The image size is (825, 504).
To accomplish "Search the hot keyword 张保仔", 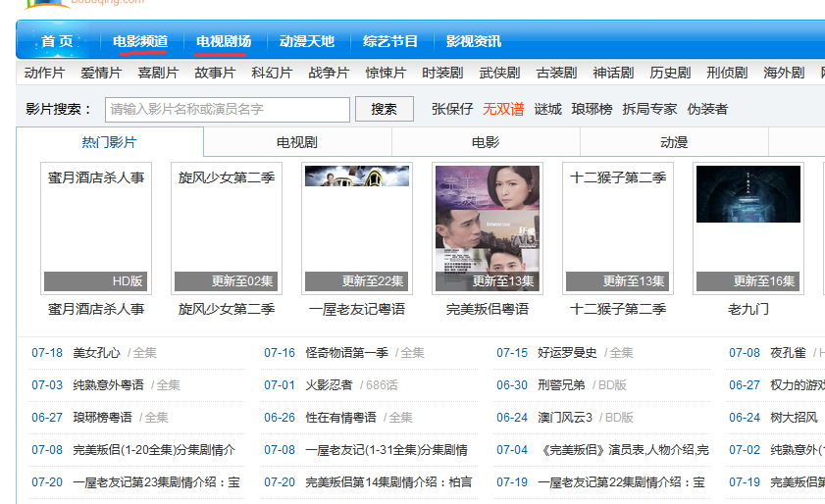I will (x=452, y=109).
